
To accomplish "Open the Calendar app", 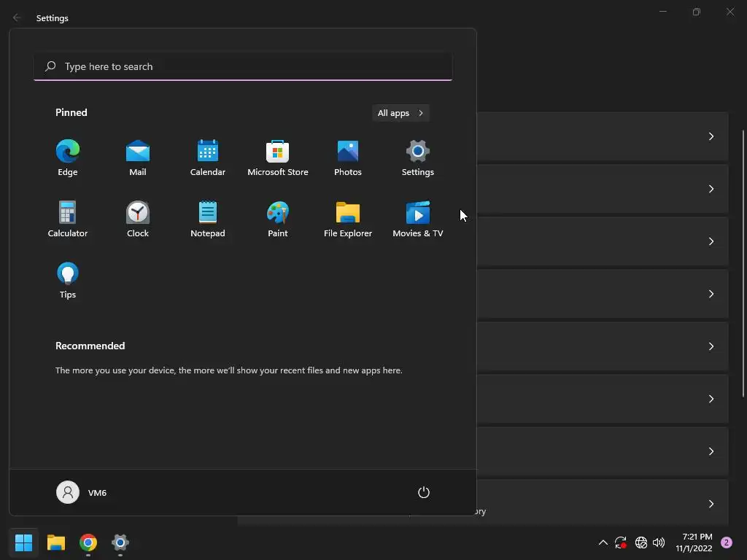I will coord(208,157).
